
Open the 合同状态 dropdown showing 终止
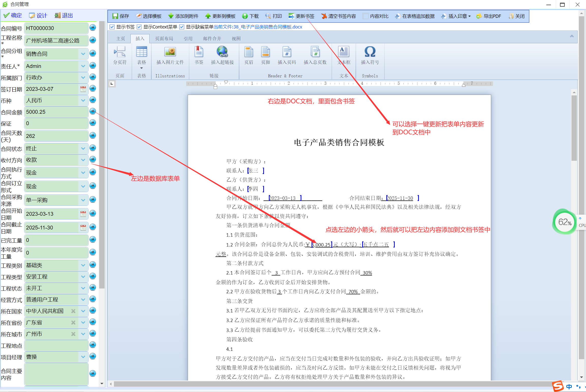pos(83,149)
